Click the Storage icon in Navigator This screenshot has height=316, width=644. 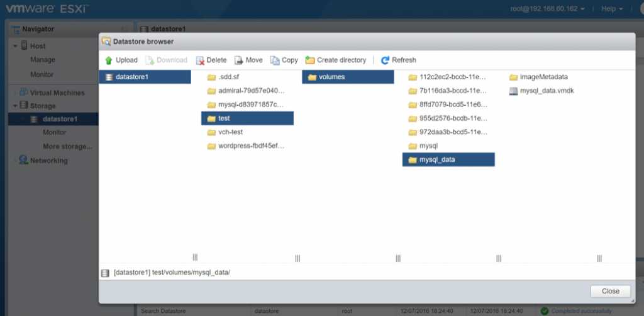(x=25, y=106)
